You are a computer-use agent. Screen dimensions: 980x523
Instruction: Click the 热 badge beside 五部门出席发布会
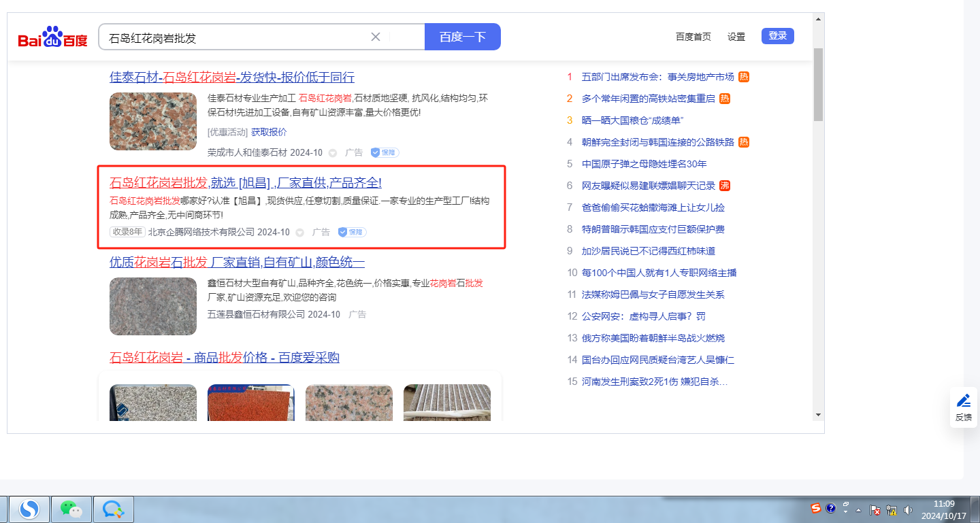[x=744, y=77]
